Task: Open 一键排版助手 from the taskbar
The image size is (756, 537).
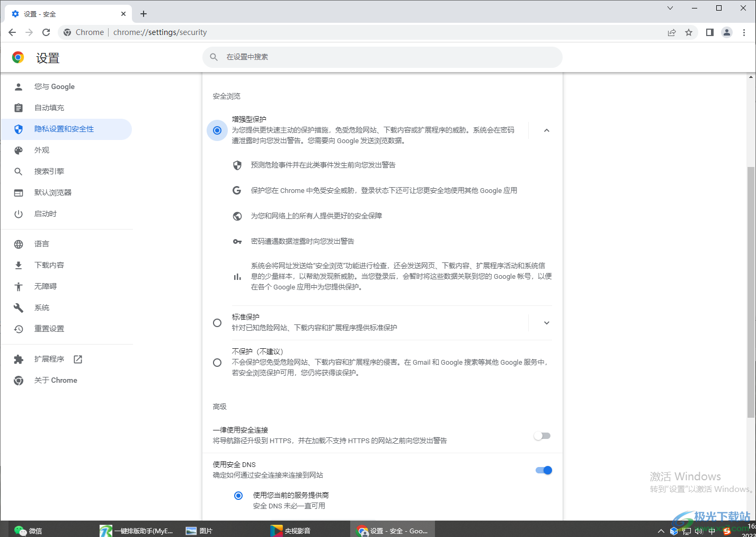Action: tap(137, 530)
